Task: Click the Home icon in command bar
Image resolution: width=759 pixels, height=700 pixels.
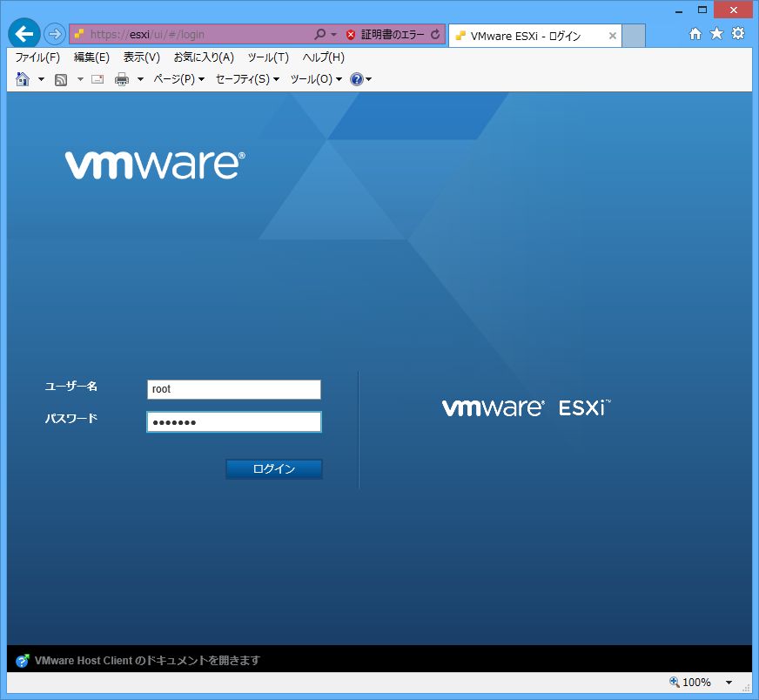Action: [23, 79]
